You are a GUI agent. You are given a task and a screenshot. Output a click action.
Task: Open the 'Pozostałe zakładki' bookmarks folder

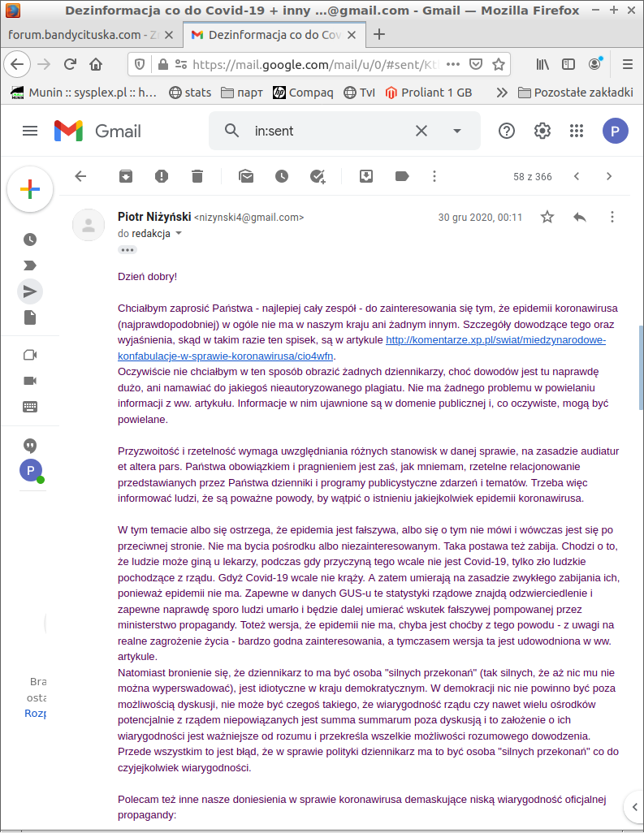click(576, 93)
